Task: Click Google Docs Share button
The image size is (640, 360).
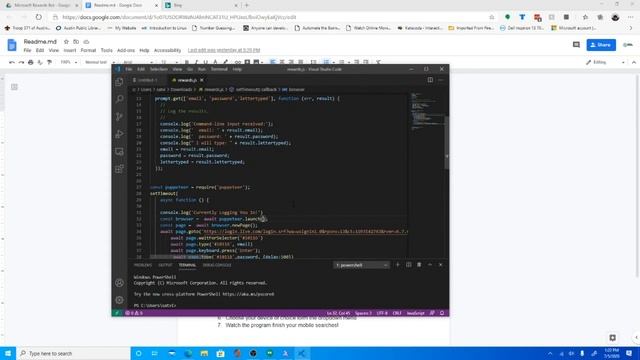Action: click(x=601, y=45)
